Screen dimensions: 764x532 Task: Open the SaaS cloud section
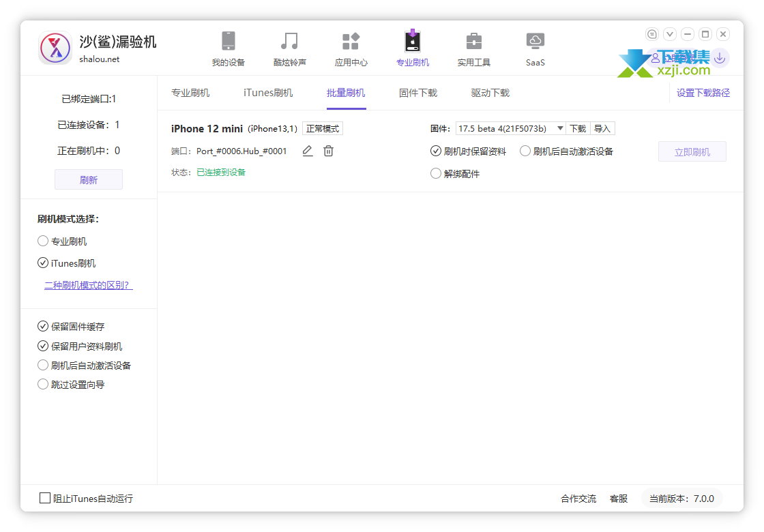click(535, 48)
